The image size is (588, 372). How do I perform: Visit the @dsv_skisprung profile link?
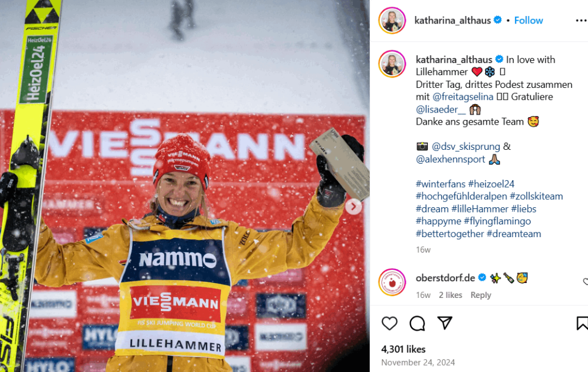point(466,146)
